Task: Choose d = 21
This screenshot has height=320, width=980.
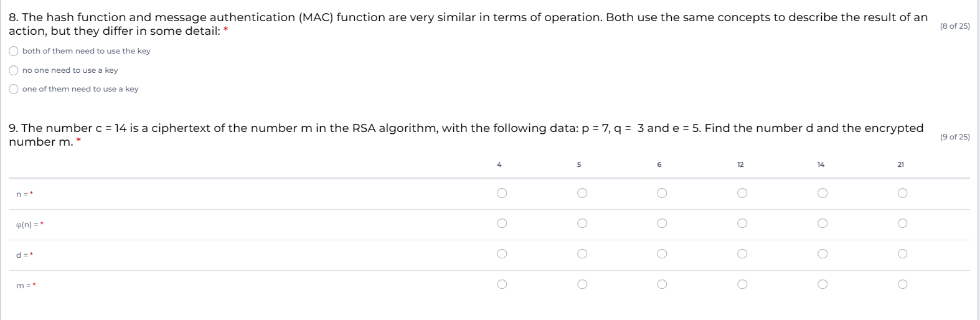Action: [902, 254]
